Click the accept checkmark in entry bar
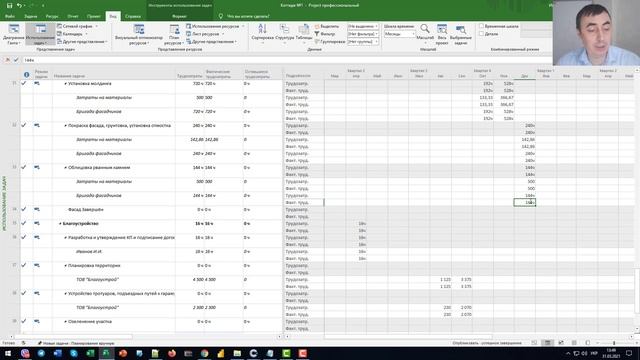The image size is (640, 360). tap(16, 60)
